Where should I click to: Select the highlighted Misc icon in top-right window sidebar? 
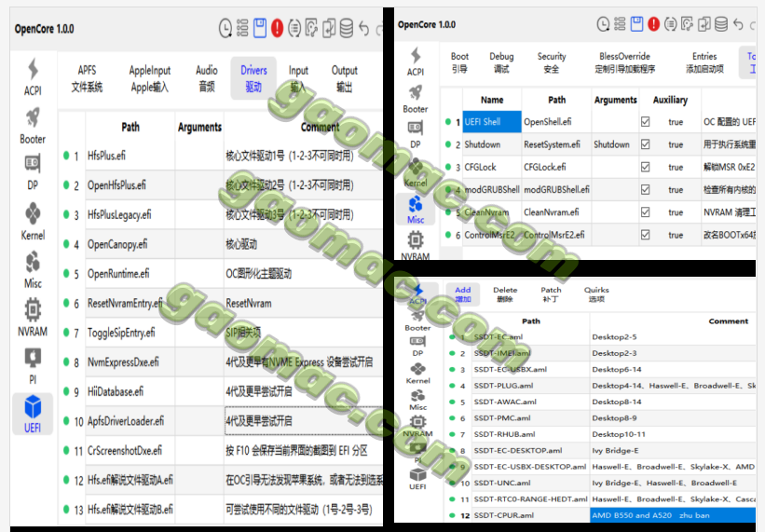pos(416,210)
